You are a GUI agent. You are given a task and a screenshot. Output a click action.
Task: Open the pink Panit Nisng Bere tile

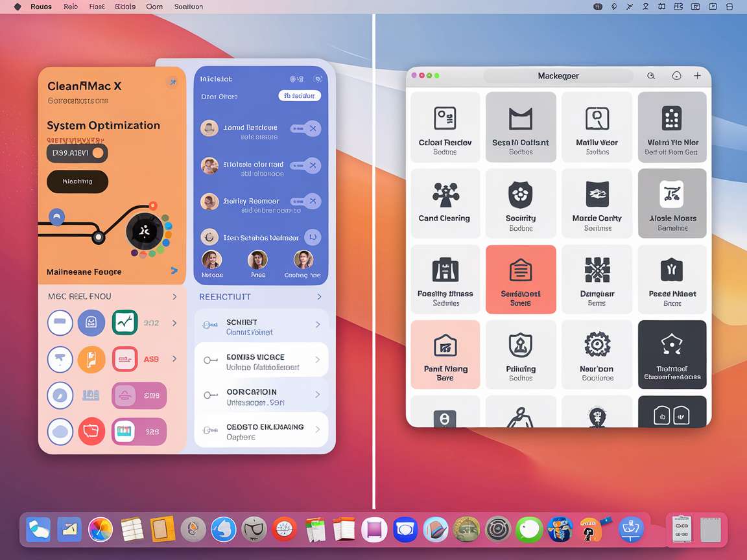(445, 355)
